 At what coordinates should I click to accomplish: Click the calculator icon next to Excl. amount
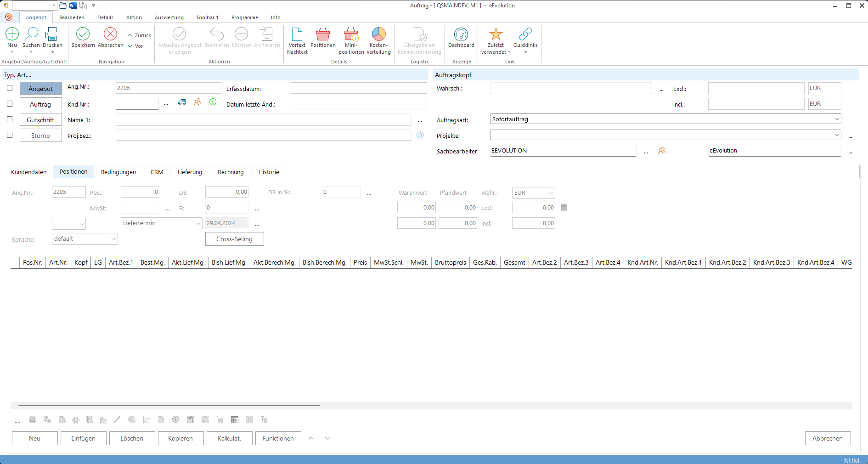pos(564,208)
